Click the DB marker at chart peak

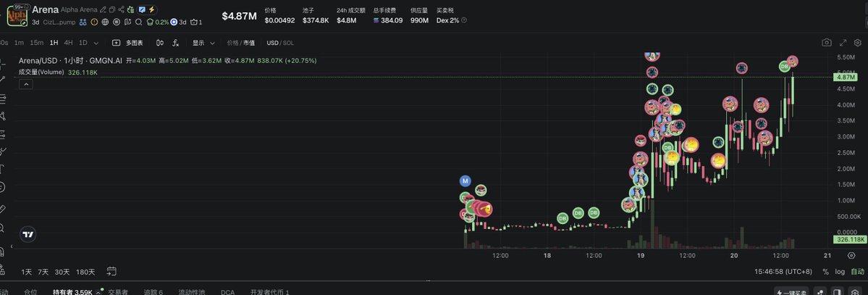784,67
